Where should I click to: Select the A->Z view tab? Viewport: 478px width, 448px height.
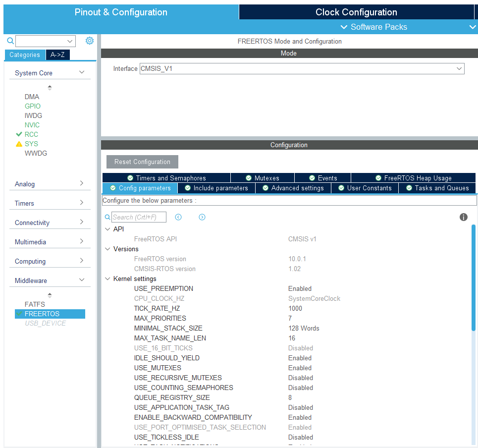point(57,55)
